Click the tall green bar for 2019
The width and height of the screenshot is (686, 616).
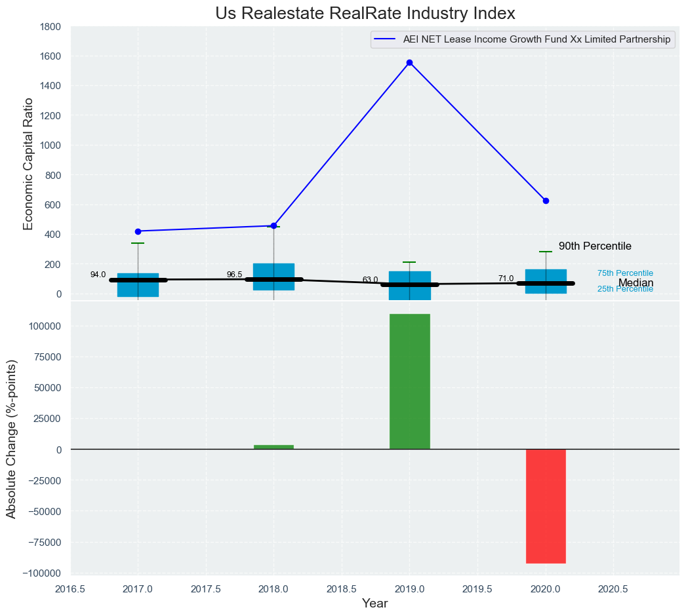tap(409, 381)
